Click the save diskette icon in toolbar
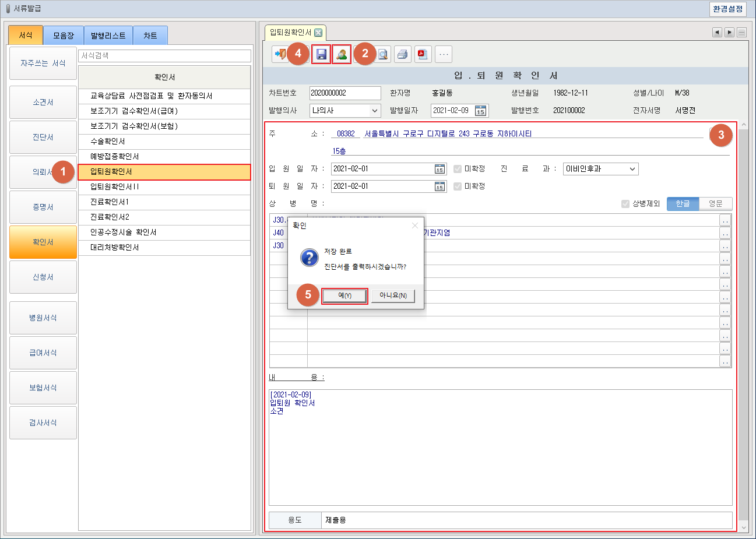This screenshot has width=756, height=539. pos(321,54)
